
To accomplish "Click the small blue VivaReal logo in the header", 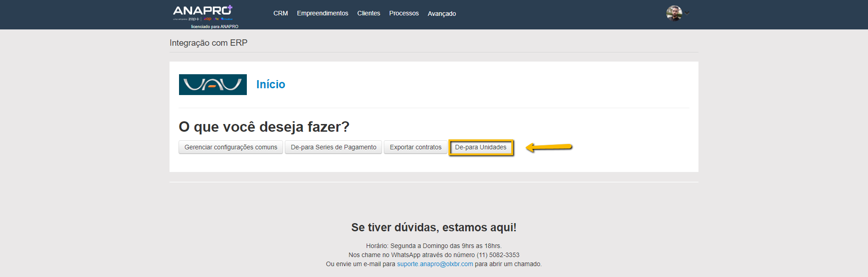I will (227, 19).
